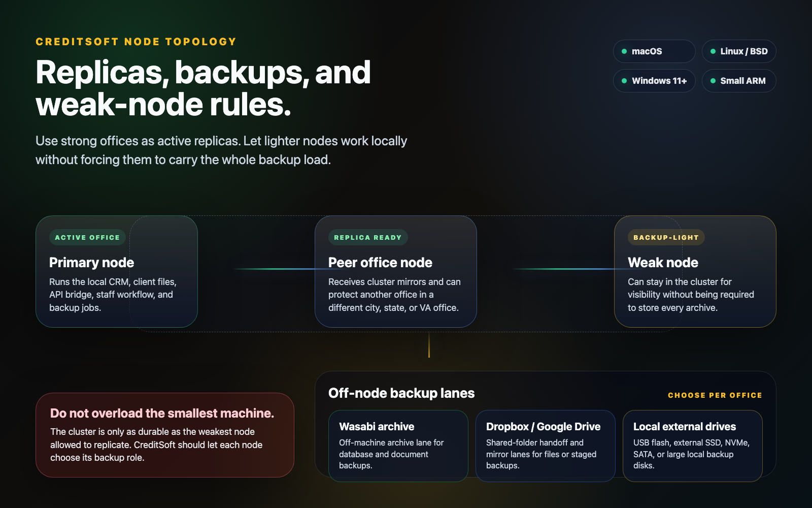Click the green dot in Linux / BSD pill
Viewport: 812px width, 508px height.
coord(713,51)
